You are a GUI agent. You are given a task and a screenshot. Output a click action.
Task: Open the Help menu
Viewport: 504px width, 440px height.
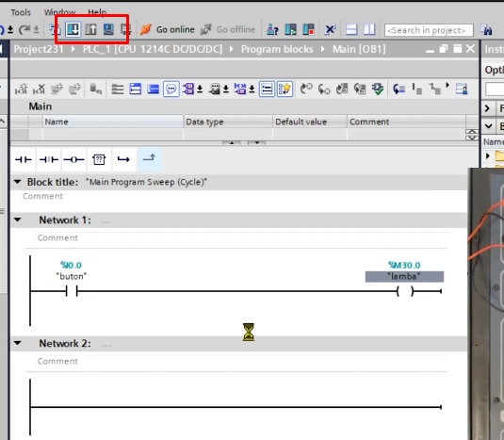click(97, 12)
